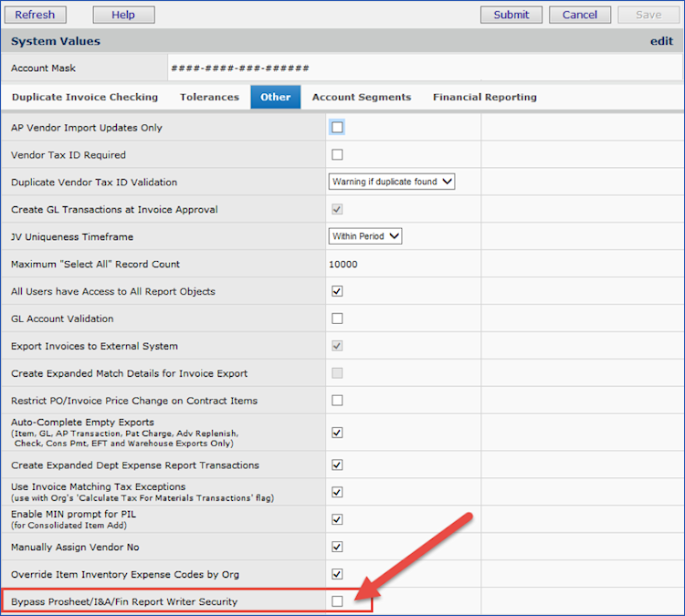
Task: Check Bypass Prosheet/I&A/Fin Report Writer Security
Action: pyautogui.click(x=337, y=601)
